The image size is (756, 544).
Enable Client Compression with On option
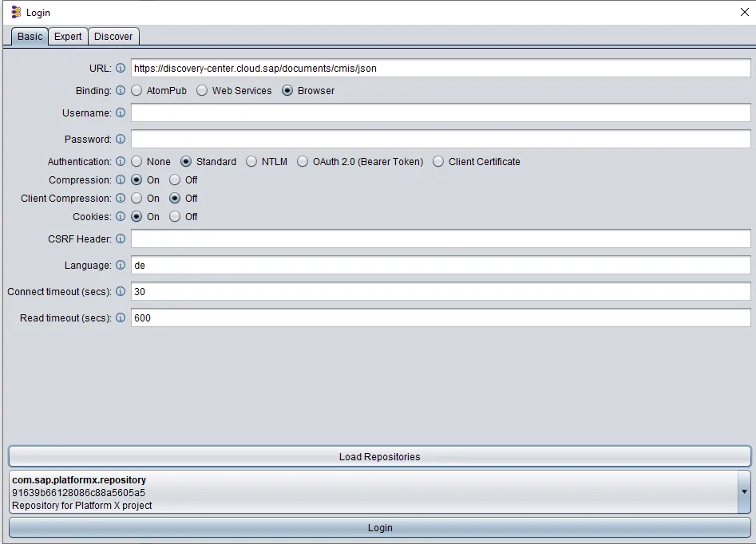point(137,199)
